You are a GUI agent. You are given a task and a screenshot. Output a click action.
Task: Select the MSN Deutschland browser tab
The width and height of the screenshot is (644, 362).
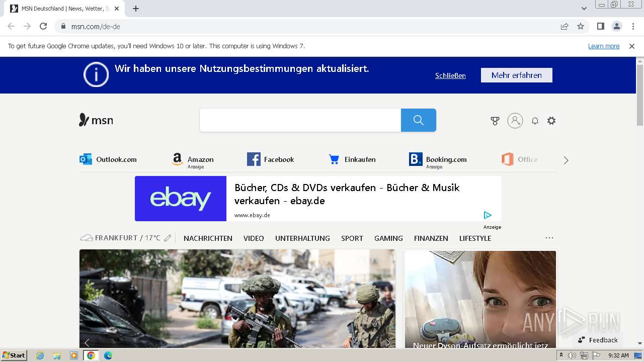[65, 9]
